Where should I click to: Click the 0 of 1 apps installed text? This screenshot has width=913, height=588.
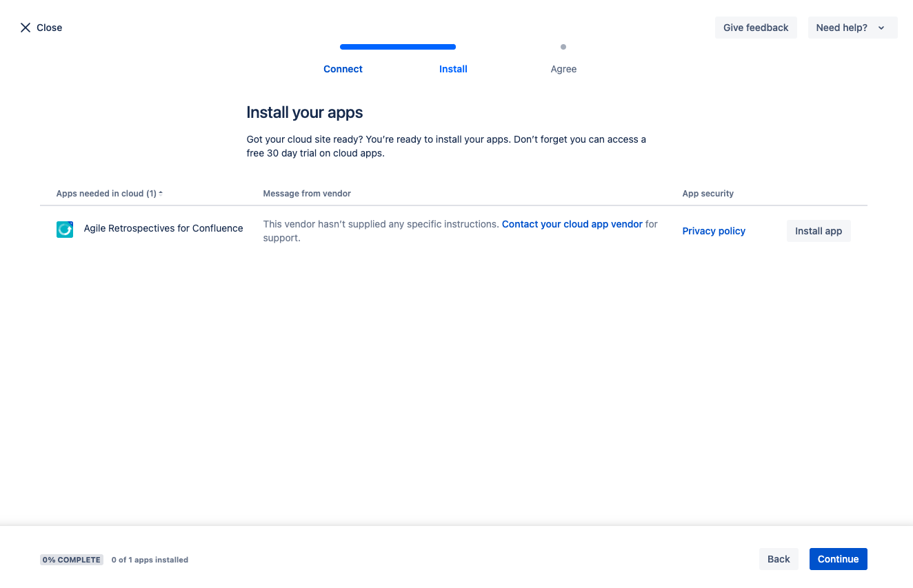(150, 560)
